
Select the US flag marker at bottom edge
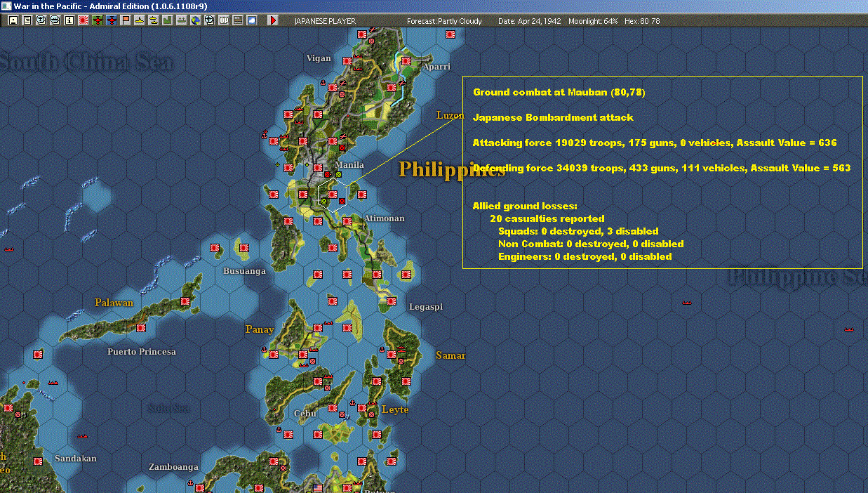tap(318, 488)
